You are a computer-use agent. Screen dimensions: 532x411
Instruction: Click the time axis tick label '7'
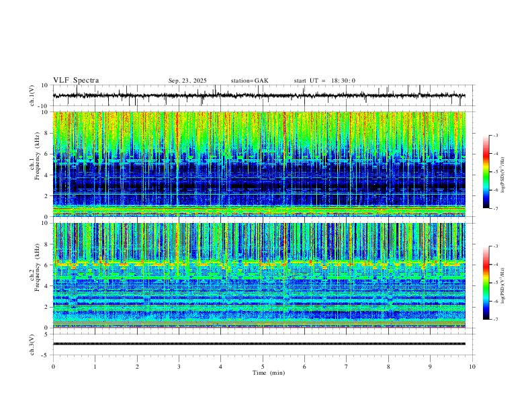tap(347, 367)
